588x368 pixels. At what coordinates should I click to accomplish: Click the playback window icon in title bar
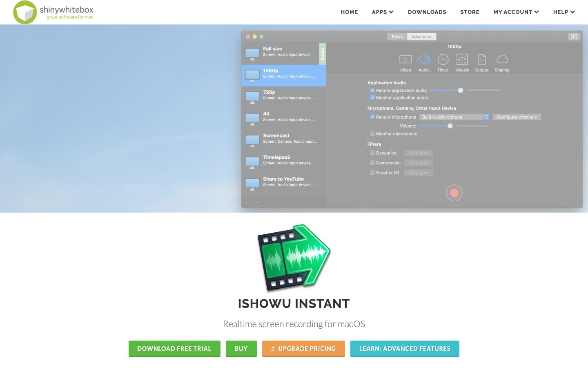coord(574,36)
